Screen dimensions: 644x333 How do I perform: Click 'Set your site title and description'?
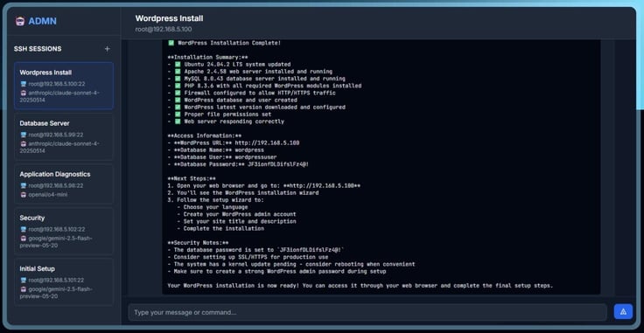click(x=236, y=221)
